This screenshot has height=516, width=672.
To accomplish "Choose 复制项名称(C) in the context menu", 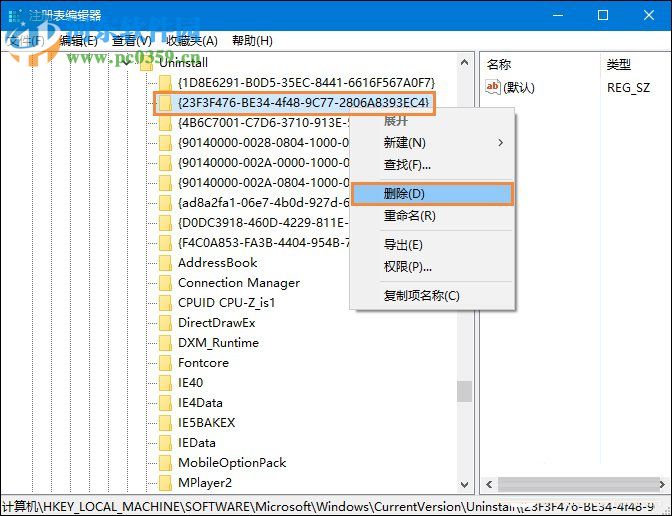I will click(432, 296).
